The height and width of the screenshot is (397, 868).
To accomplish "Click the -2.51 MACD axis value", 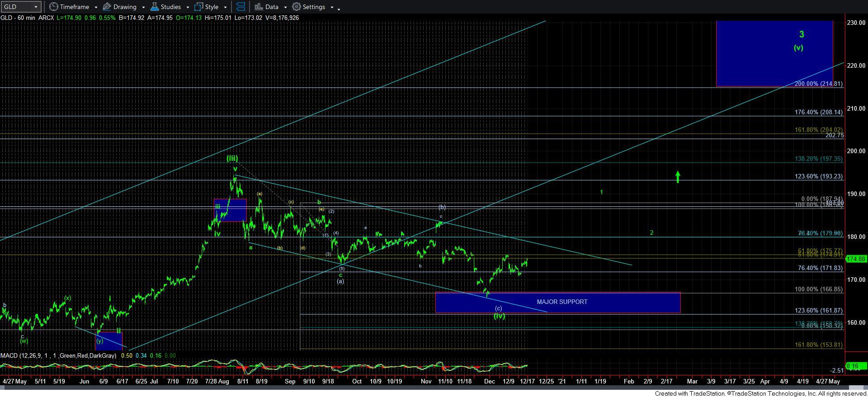I will click(x=837, y=371).
